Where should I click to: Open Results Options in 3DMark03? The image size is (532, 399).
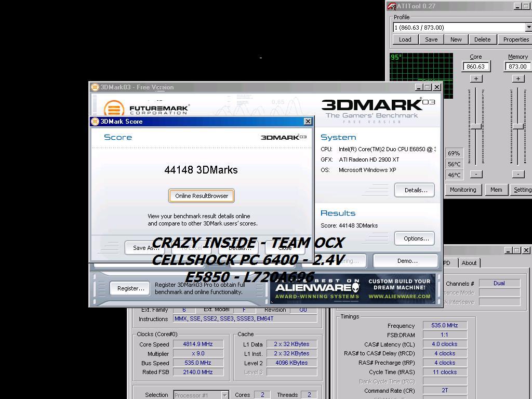pos(414,238)
